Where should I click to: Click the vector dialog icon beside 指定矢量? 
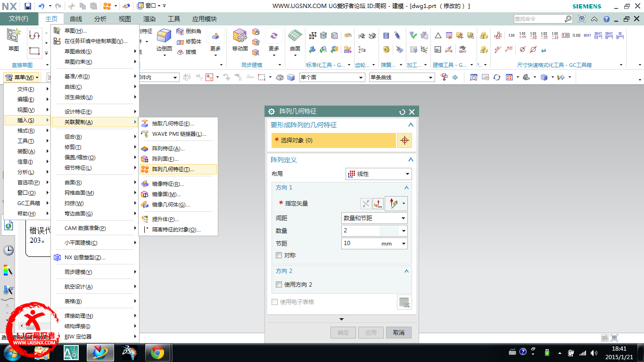click(378, 204)
